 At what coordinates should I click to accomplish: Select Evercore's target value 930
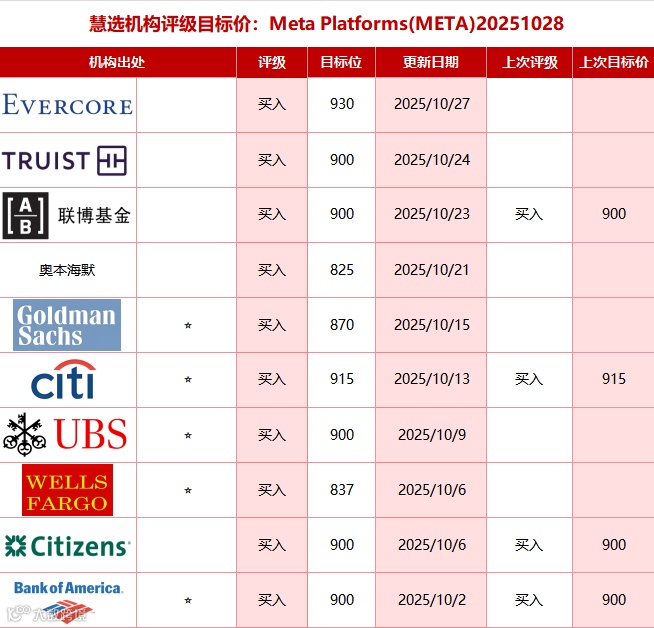click(x=342, y=104)
